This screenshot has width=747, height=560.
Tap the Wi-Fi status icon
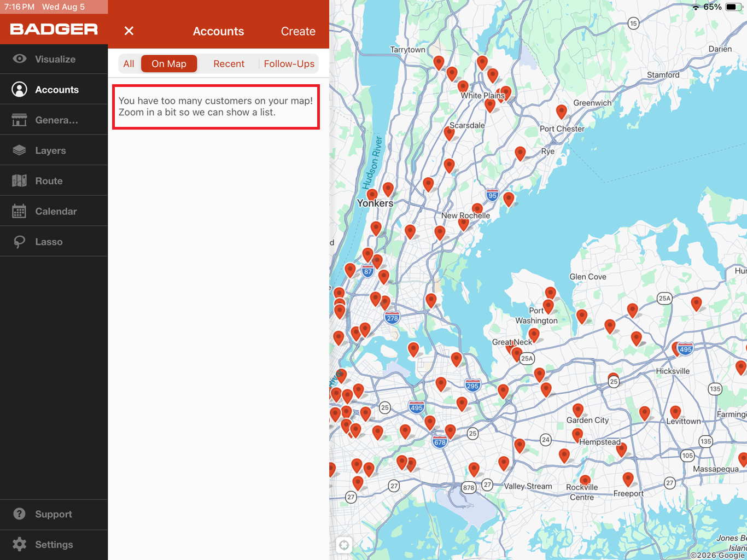pyautogui.click(x=696, y=7)
